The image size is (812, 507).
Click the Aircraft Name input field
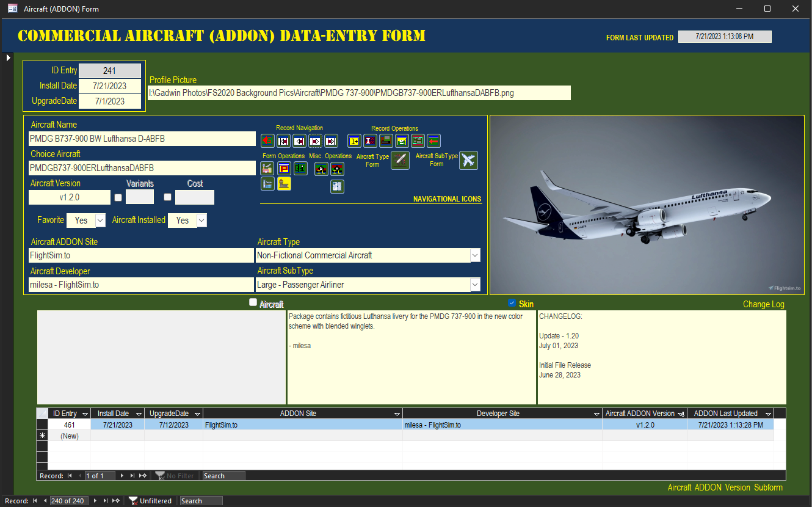142,139
